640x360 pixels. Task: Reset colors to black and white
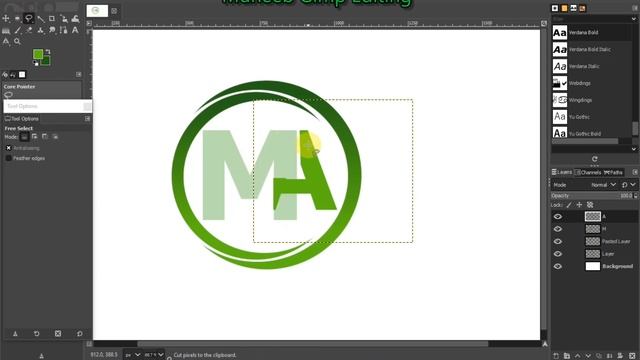pyautogui.click(x=36, y=63)
